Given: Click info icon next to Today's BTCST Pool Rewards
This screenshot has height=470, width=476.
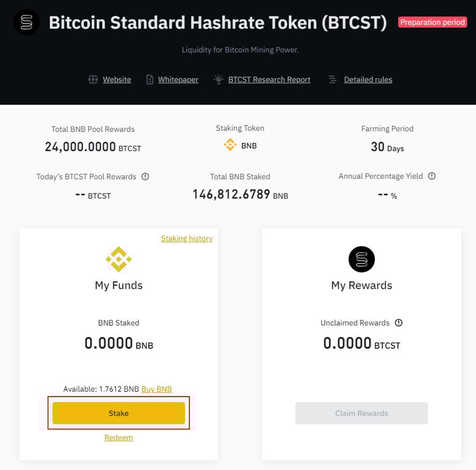Looking at the screenshot, I should tap(145, 176).
